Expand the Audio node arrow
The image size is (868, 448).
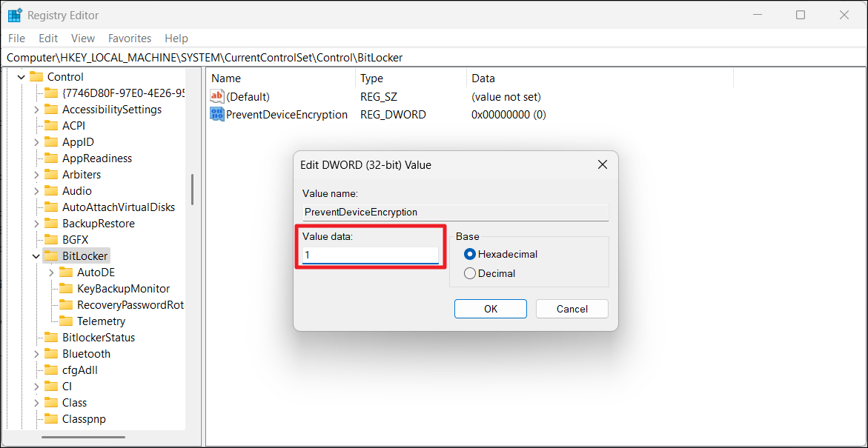coord(36,191)
